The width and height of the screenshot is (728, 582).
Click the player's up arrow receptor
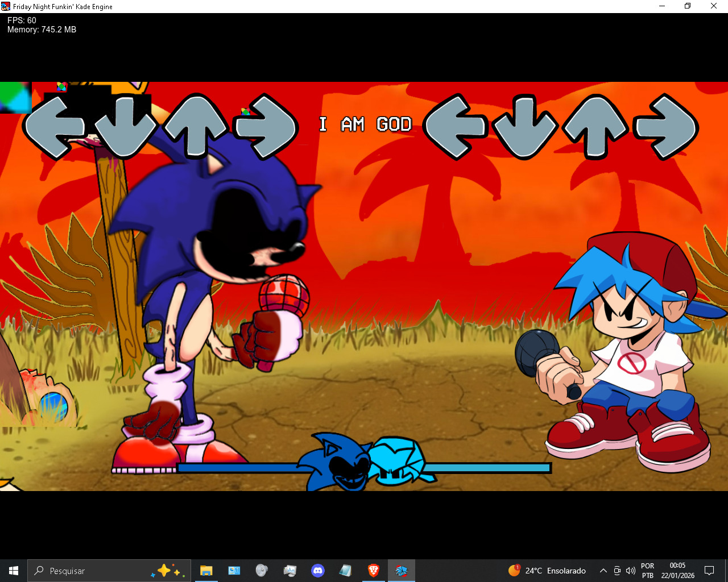click(x=595, y=126)
